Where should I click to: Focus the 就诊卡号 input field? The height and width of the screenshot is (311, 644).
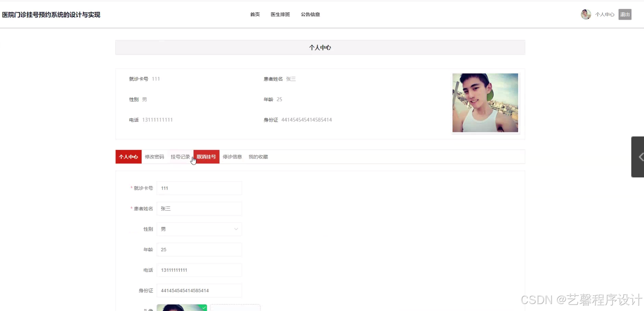[199, 188]
